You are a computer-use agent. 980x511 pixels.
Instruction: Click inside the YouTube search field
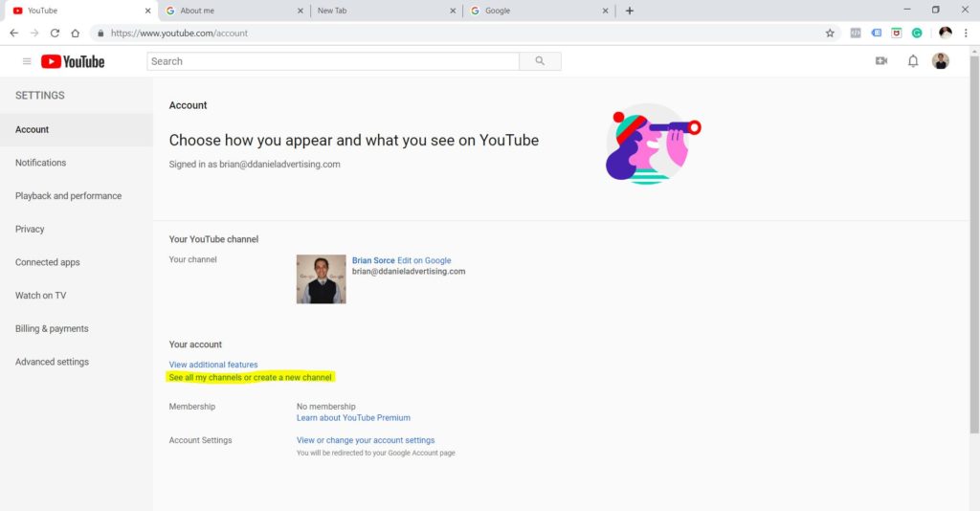[x=333, y=61]
